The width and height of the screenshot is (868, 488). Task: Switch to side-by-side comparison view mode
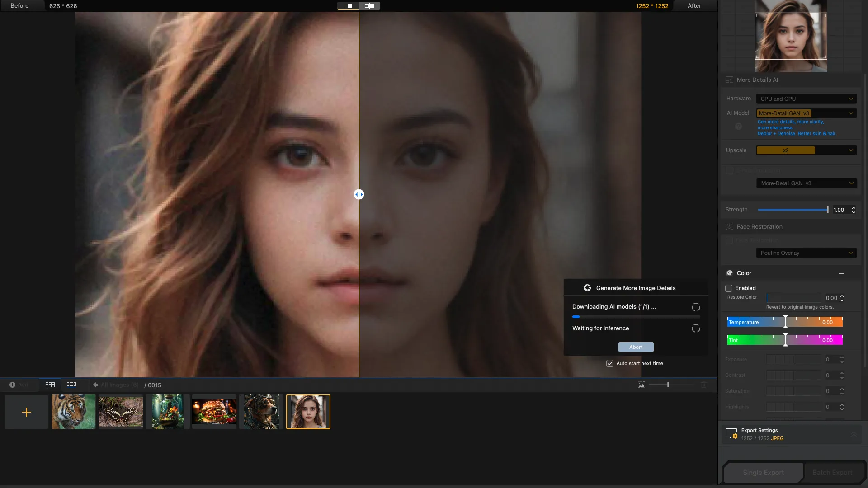(369, 6)
